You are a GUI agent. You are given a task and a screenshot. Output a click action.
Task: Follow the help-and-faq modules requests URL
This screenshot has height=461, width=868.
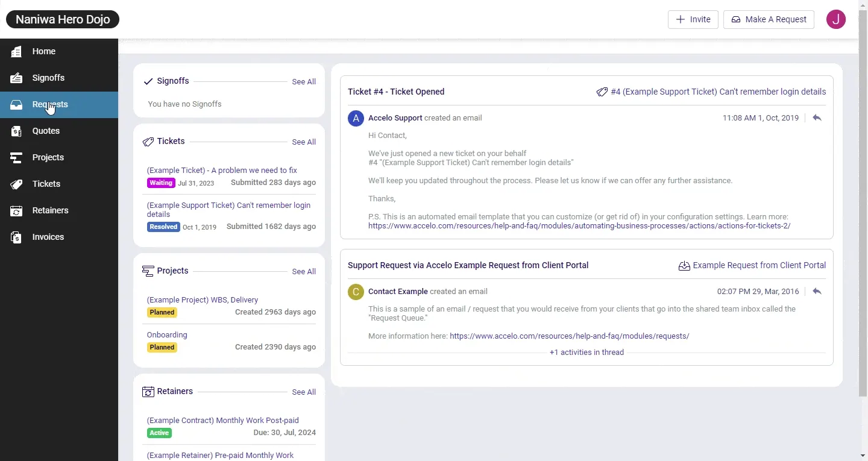570,336
